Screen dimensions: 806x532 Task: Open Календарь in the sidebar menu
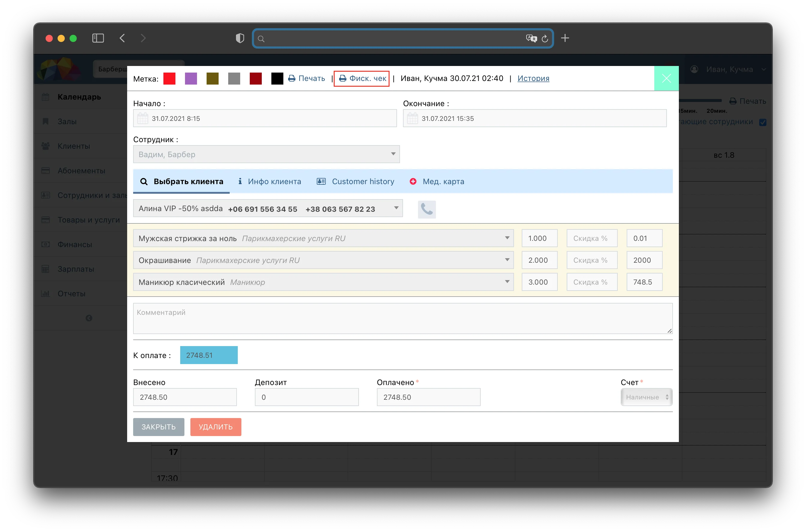(79, 97)
